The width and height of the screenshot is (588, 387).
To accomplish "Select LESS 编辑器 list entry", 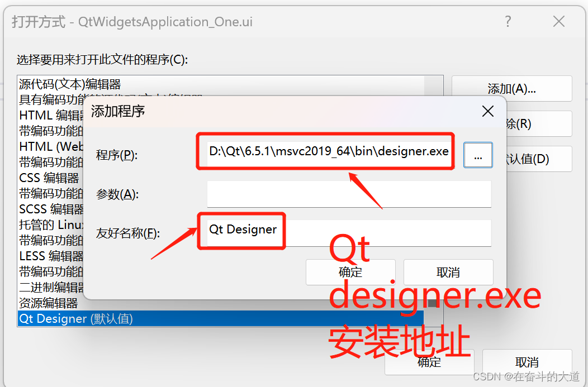I will pos(51,256).
